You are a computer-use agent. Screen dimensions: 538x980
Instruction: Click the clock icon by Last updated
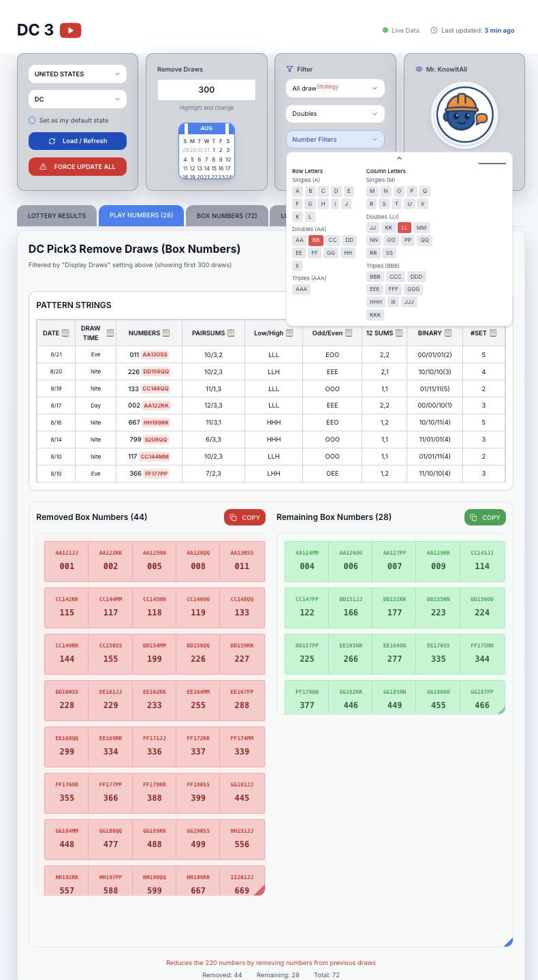[434, 31]
